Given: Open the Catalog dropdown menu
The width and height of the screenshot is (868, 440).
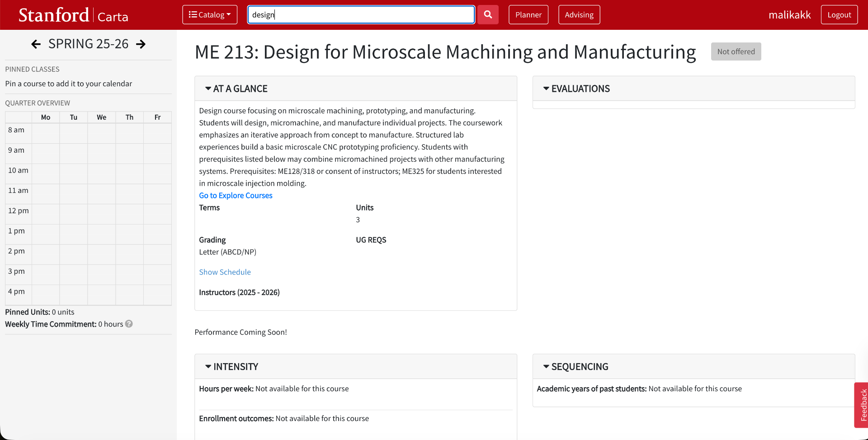Looking at the screenshot, I should coord(210,14).
